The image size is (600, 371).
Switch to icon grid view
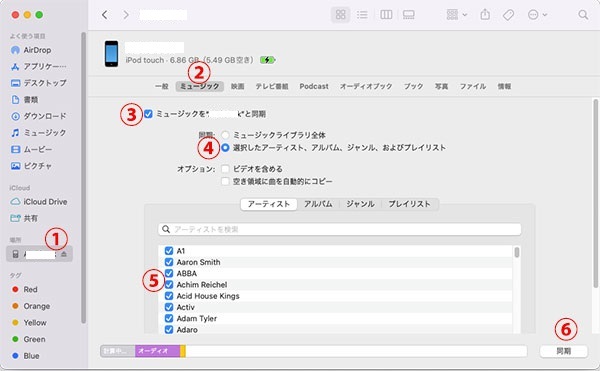click(x=340, y=15)
